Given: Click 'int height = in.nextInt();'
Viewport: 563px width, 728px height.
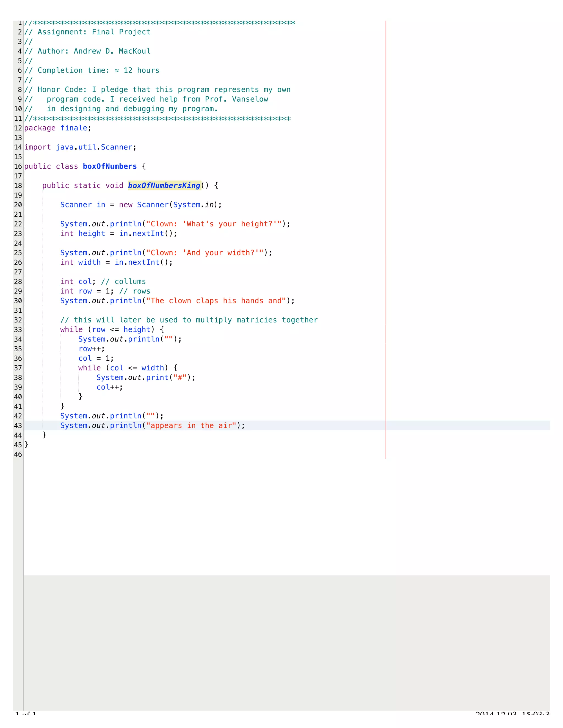Looking at the screenshot, I should coord(119,234).
